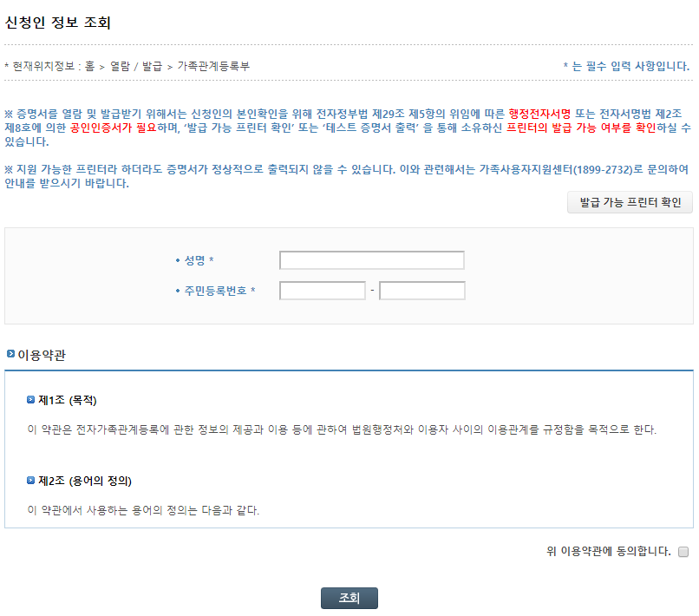Screen dimensions: 699x616
Task: Click the red 행정전자서명 text
Action: [x=539, y=114]
